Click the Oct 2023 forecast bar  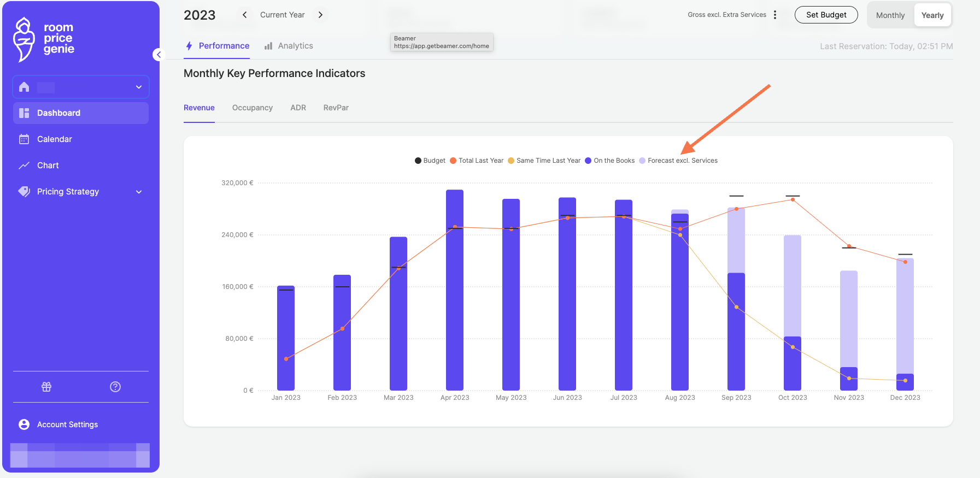[x=793, y=286]
